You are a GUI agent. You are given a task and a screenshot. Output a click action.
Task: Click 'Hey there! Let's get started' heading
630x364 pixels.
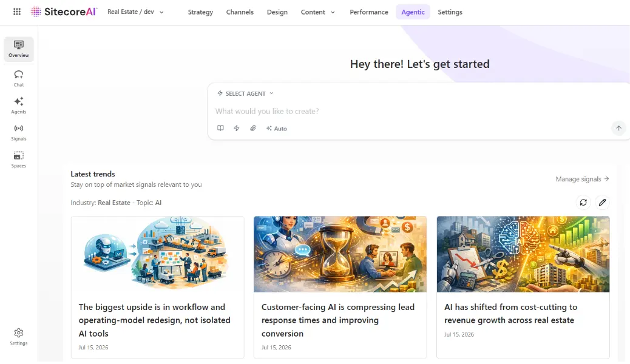(420, 64)
